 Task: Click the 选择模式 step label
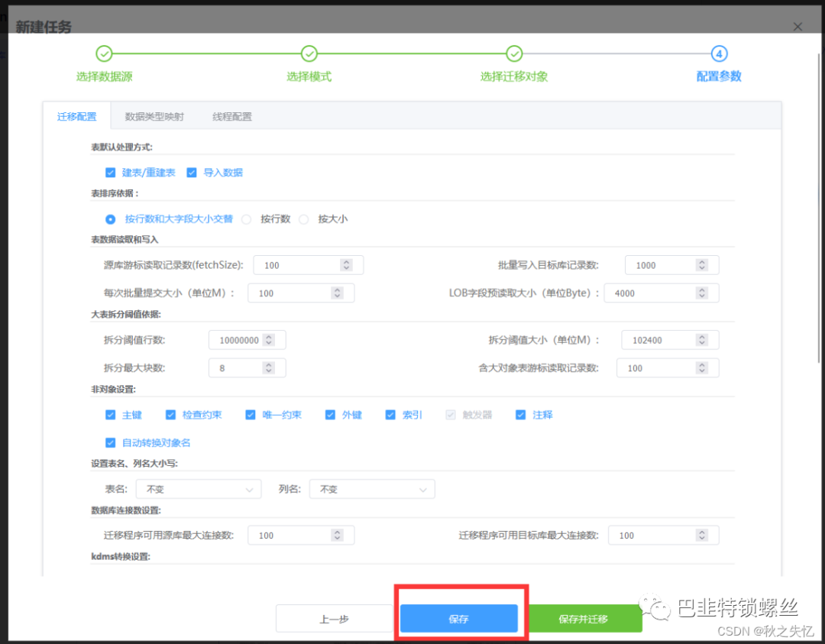pos(309,76)
